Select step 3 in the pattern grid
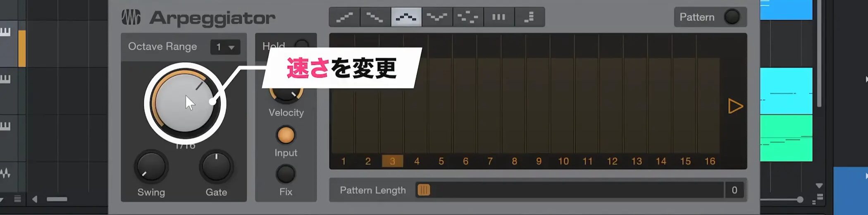The height and width of the screenshot is (215, 868). (x=392, y=161)
